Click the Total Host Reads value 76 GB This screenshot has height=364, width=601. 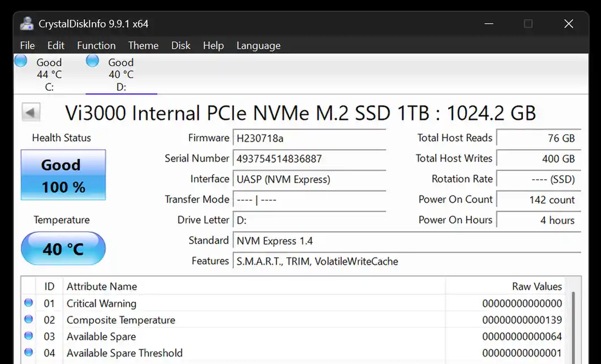pos(539,138)
